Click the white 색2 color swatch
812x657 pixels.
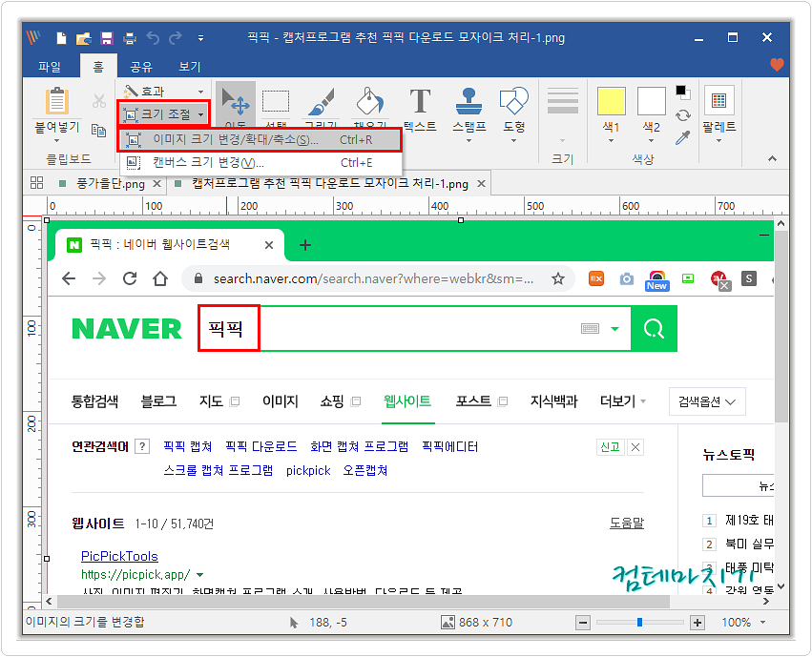651,101
